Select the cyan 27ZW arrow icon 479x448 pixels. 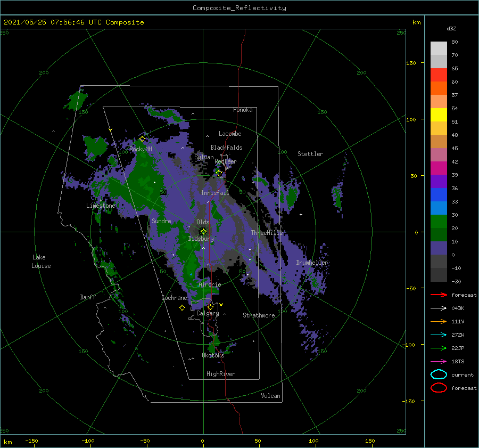439,335
